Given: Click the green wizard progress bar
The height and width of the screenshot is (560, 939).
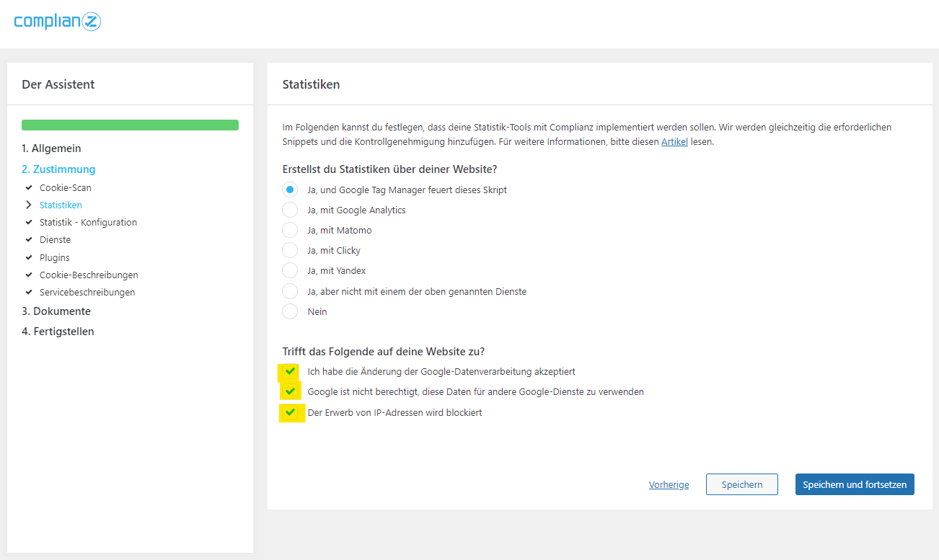Looking at the screenshot, I should 130,125.
